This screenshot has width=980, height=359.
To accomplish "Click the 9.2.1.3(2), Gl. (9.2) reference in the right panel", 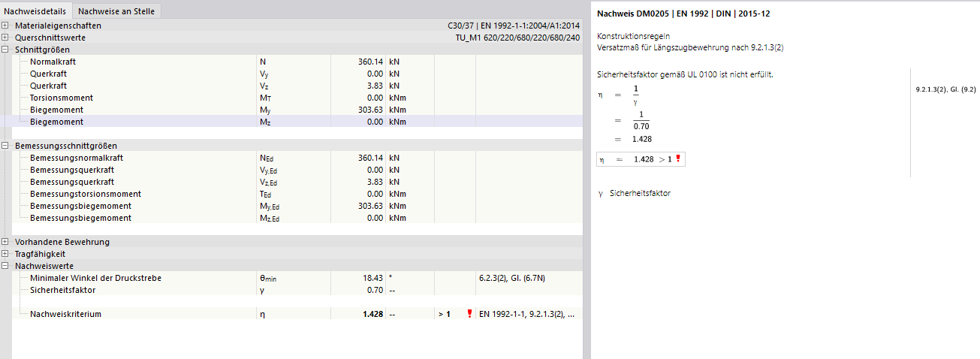I will coord(945,89).
